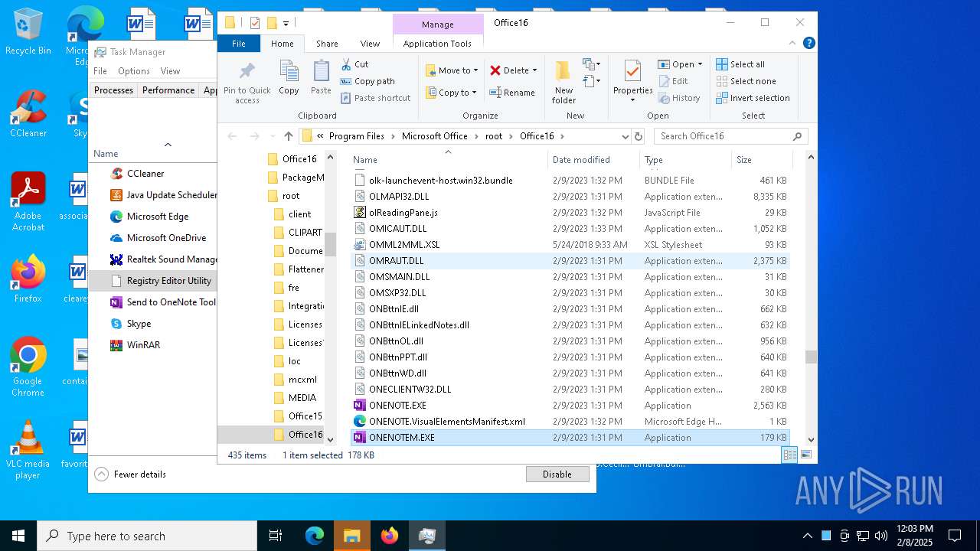This screenshot has width=980, height=551.
Task: Click the Task View taskbar icon
Action: (276, 536)
